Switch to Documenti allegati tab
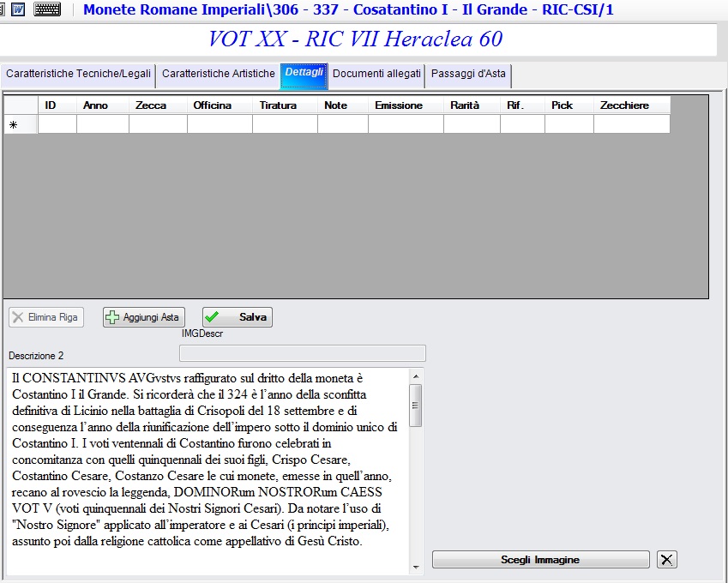Screen dimensions: 728x583 click(376, 75)
